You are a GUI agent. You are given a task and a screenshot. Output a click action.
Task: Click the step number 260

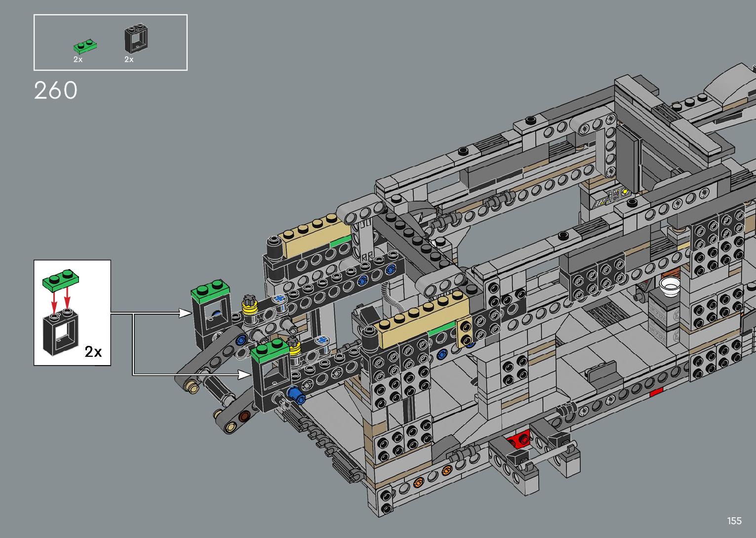point(56,91)
